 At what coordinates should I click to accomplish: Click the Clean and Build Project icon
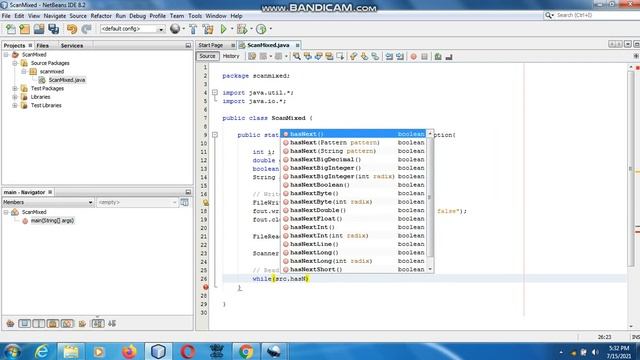click(x=208, y=29)
